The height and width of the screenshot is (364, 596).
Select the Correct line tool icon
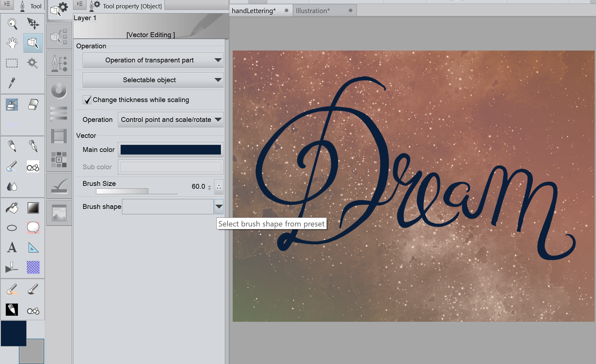point(12,267)
